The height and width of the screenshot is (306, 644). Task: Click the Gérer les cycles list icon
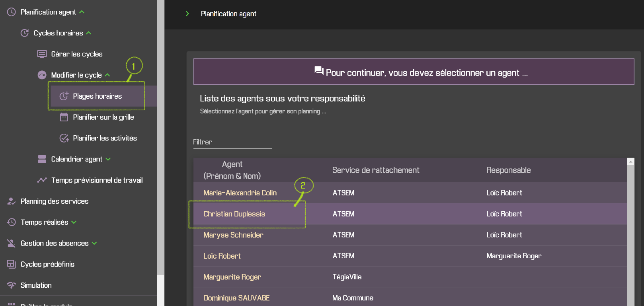42,54
